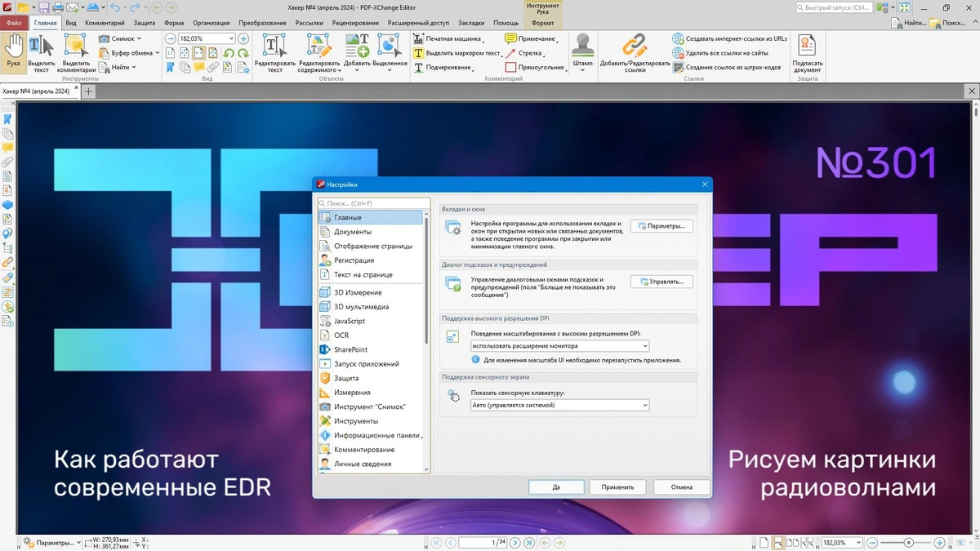The height and width of the screenshot is (551, 980).
Task: Click the page number input field
Action: pos(483,543)
